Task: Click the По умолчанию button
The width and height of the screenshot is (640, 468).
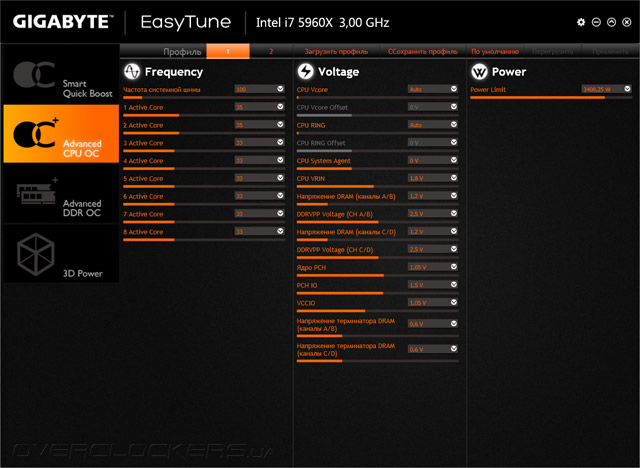Action: pos(495,51)
